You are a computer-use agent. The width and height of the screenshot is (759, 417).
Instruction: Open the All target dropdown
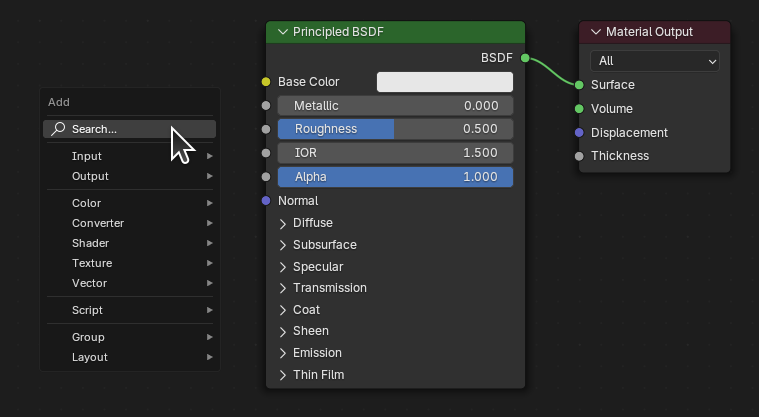(x=654, y=61)
